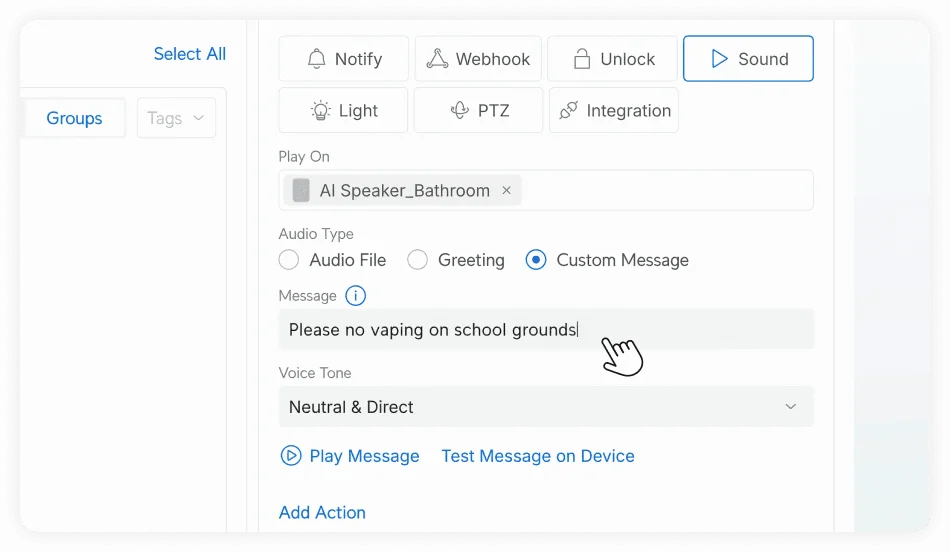Image resolution: width=950 pixels, height=552 pixels.
Task: Open the Tags dropdown
Action: (176, 118)
